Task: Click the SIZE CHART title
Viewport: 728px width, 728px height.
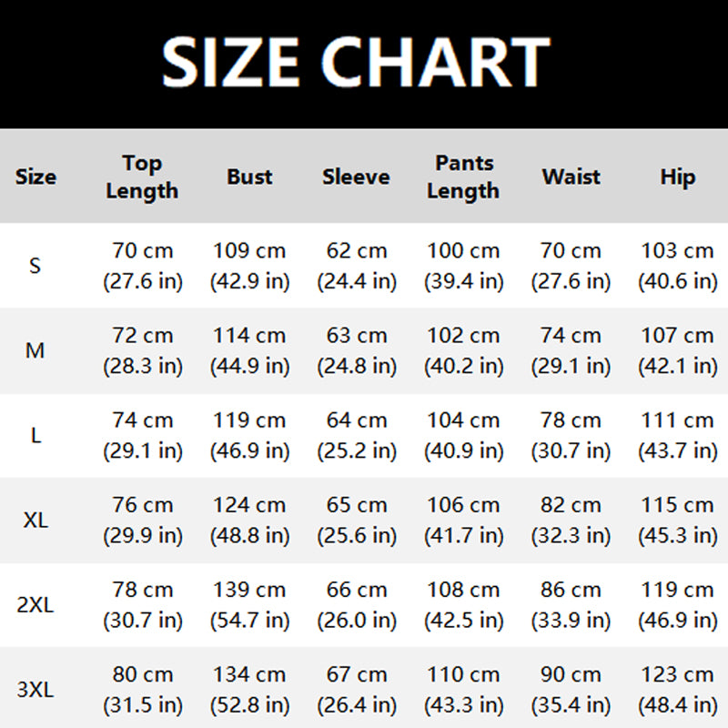Action: [355, 62]
